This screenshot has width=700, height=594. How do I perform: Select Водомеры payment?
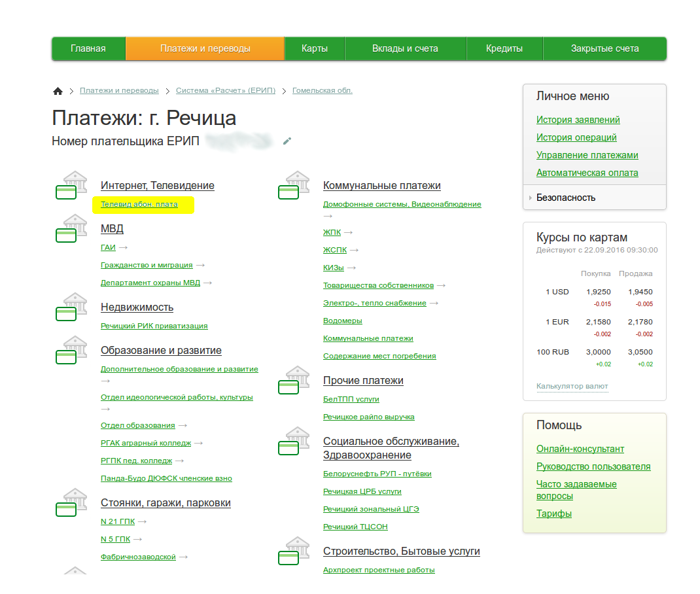(x=343, y=321)
